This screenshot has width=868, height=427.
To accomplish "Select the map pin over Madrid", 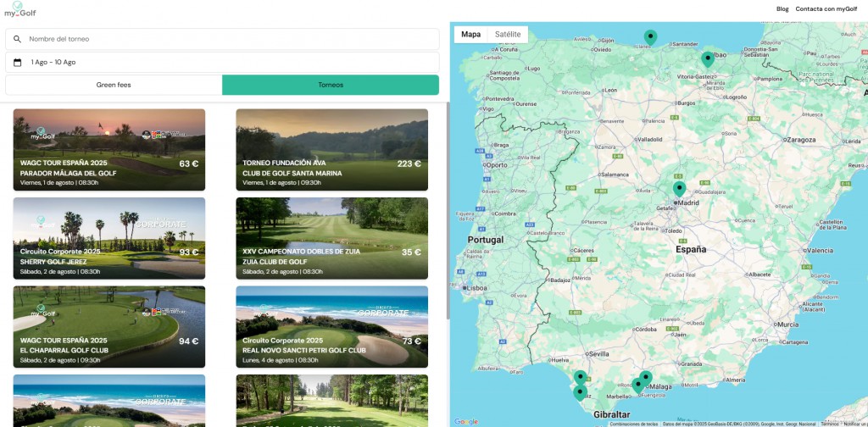I will [x=679, y=189].
